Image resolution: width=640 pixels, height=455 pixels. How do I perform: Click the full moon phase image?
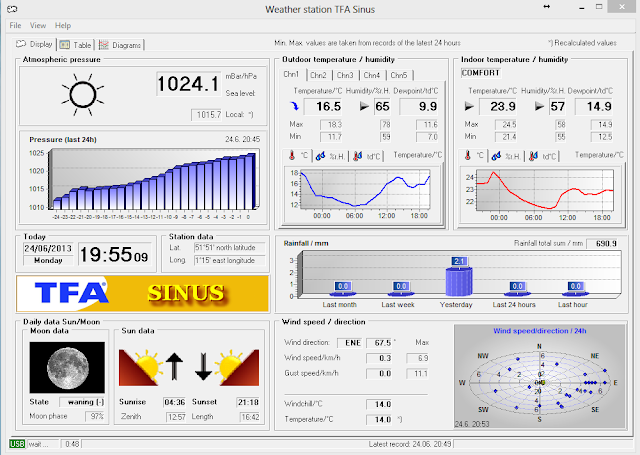click(x=67, y=368)
